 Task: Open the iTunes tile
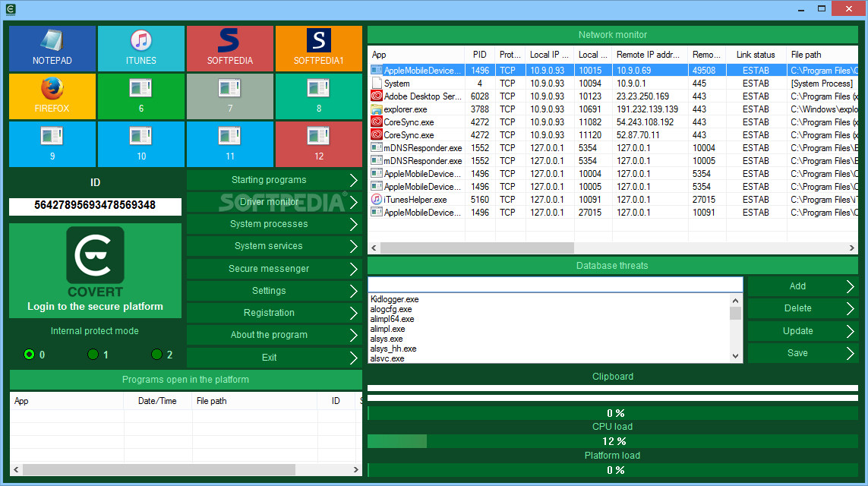tap(141, 48)
